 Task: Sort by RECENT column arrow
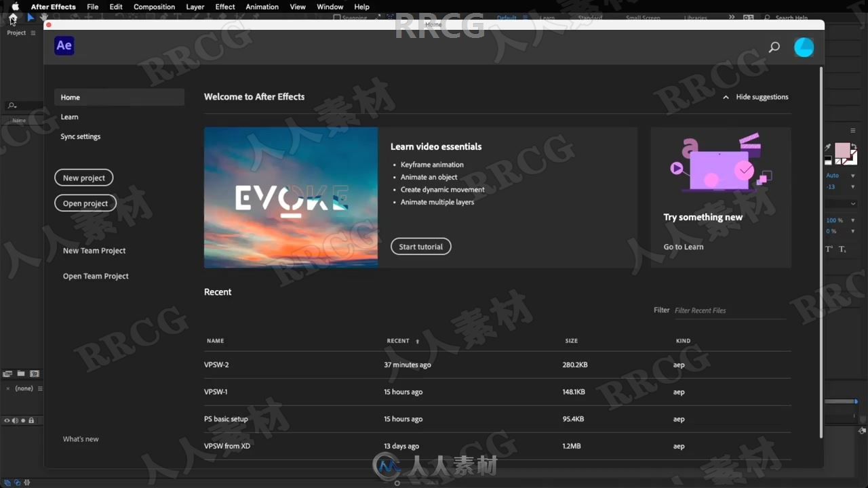pyautogui.click(x=417, y=342)
